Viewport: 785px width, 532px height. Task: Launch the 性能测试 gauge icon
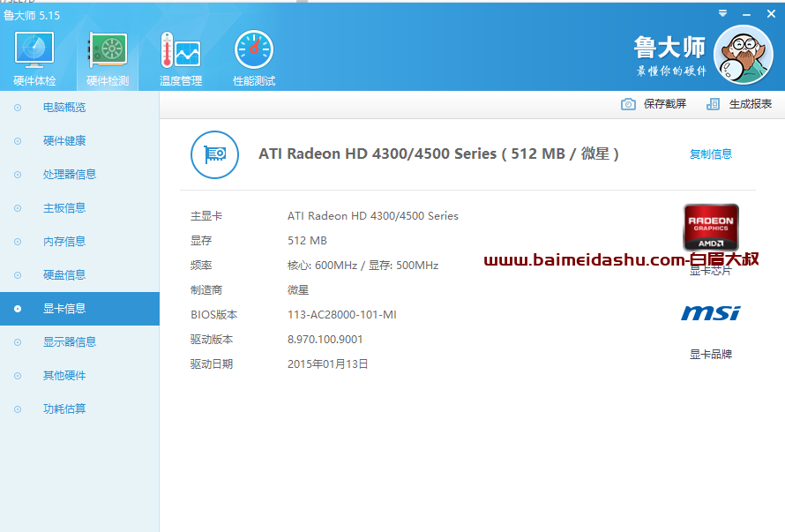pos(254,49)
